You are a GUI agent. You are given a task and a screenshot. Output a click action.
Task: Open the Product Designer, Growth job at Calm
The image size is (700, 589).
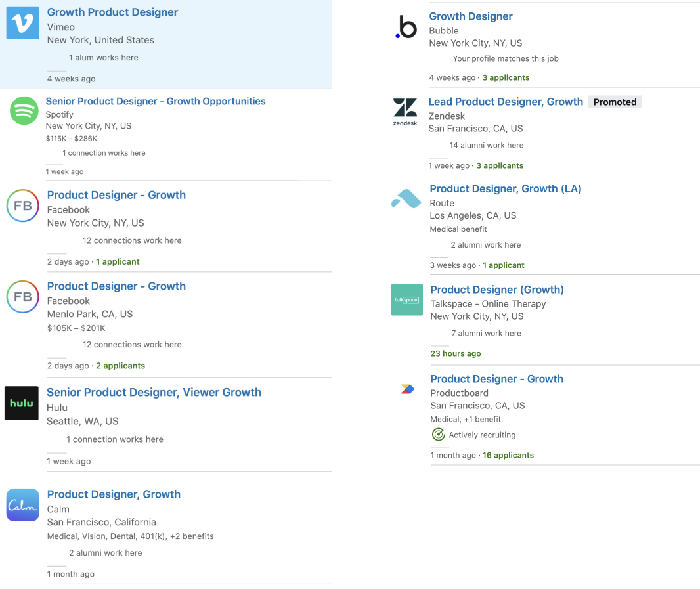114,494
